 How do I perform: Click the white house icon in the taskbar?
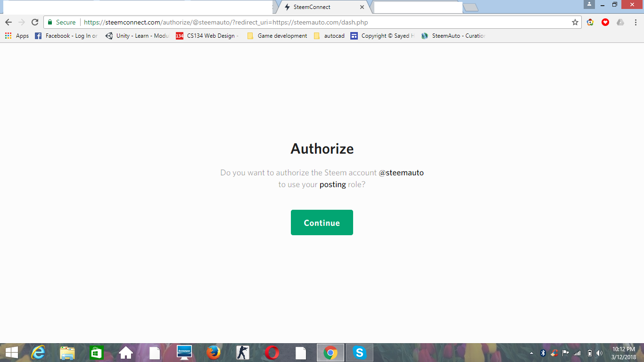pos(126,353)
